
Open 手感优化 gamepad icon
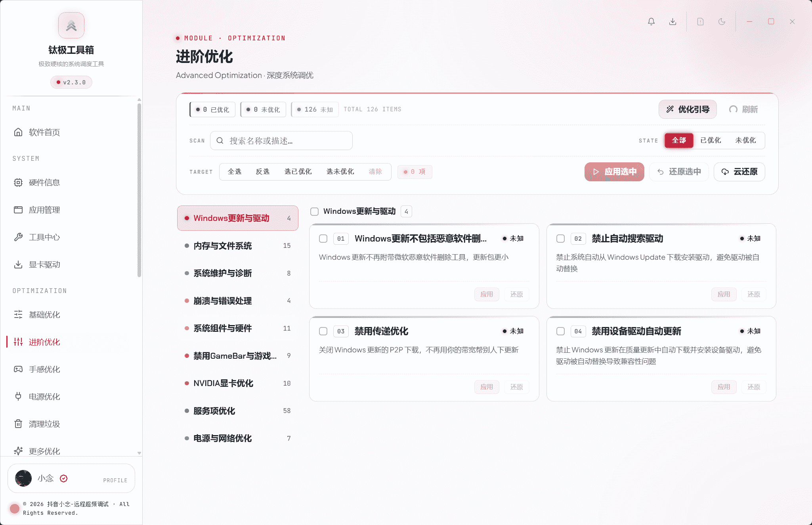click(x=18, y=369)
